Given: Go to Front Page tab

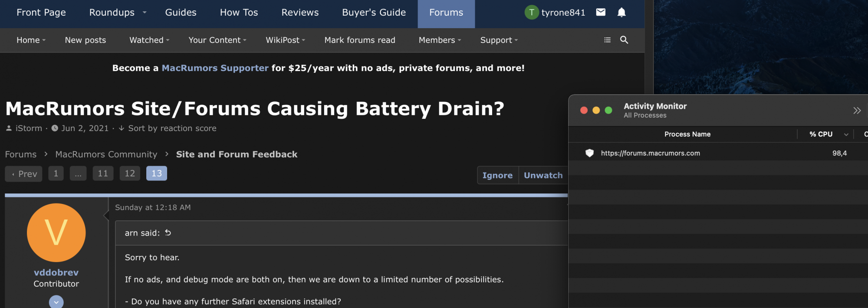Looking at the screenshot, I should (41, 13).
